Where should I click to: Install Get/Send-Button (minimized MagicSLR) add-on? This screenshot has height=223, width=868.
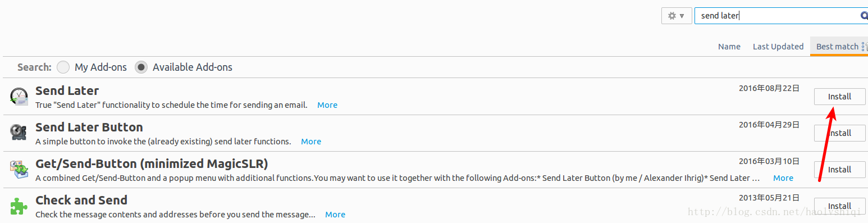pos(840,170)
